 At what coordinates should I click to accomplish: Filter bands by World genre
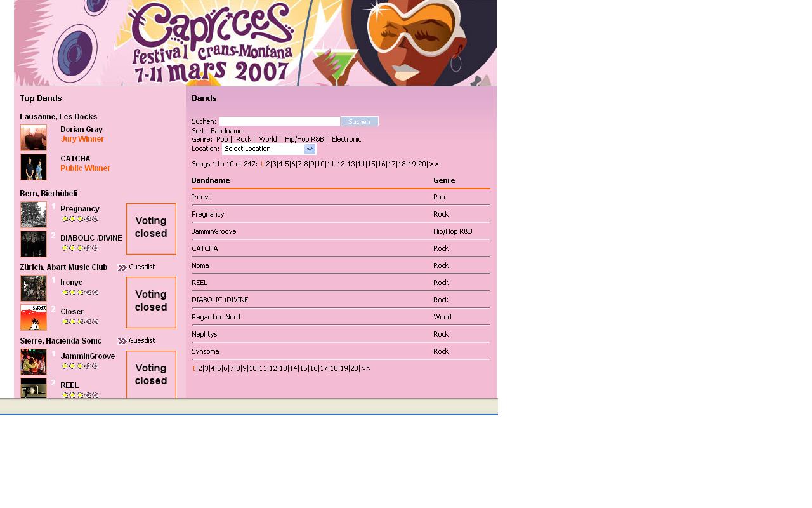tap(268, 139)
